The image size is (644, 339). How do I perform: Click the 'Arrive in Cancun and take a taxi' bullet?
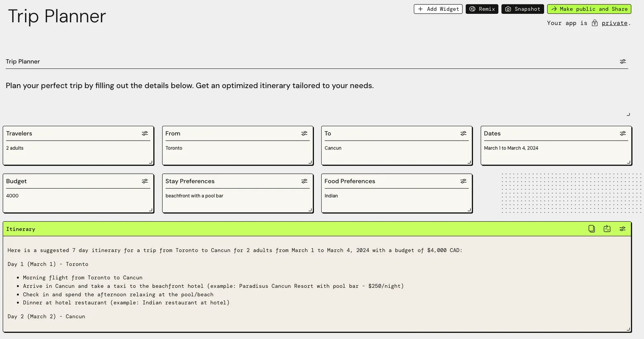(213, 286)
